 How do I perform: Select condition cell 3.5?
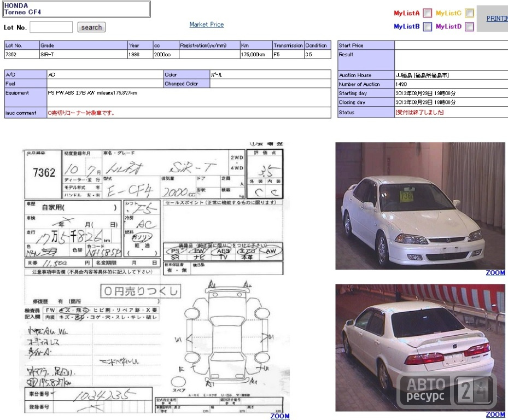tap(318, 55)
